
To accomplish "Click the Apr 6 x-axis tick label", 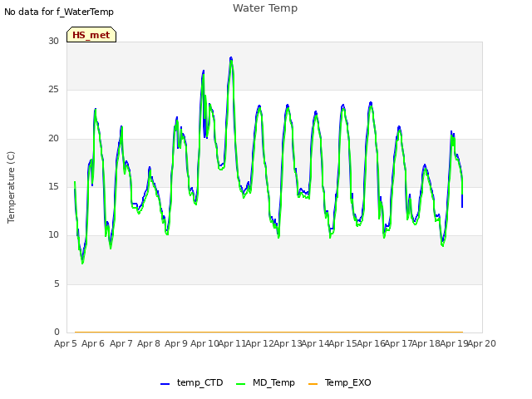I will 93,343.
